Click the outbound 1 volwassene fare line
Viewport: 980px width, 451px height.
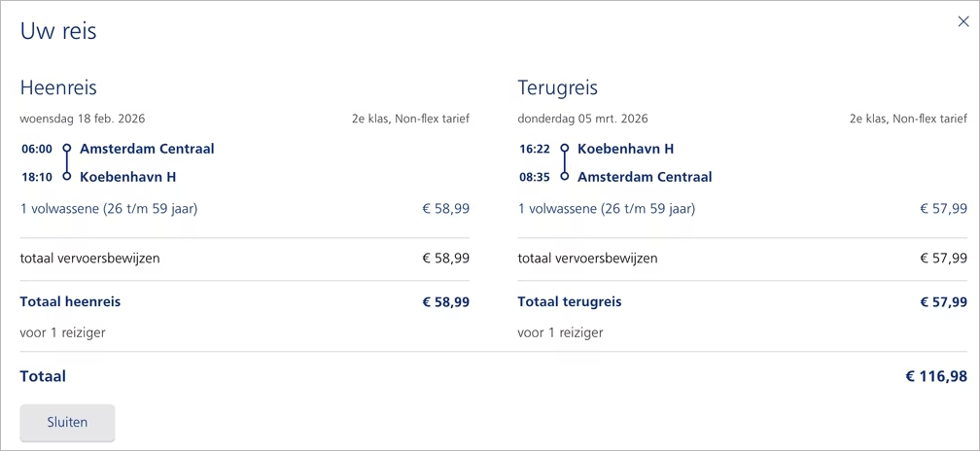pos(109,208)
